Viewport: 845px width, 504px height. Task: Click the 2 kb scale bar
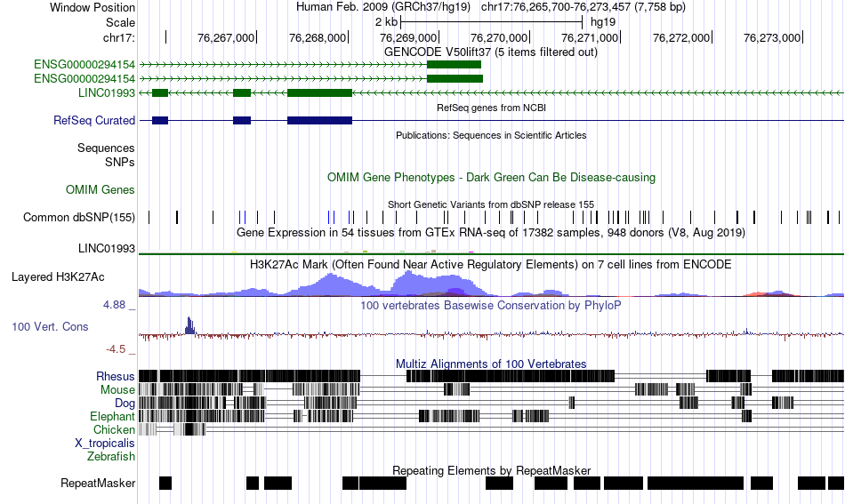492,22
